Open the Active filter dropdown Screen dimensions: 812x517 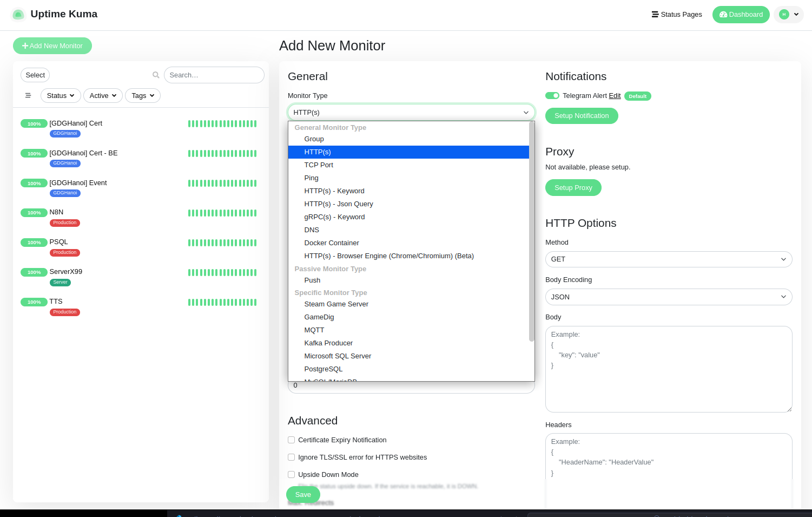[x=103, y=96]
